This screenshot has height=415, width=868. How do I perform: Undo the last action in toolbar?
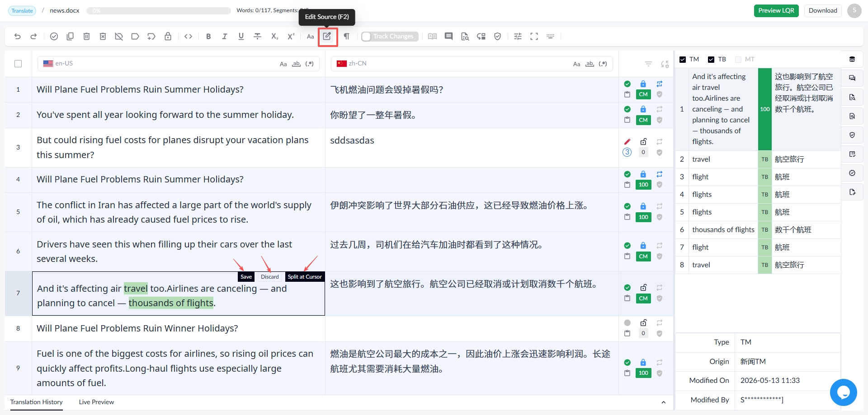click(x=18, y=37)
